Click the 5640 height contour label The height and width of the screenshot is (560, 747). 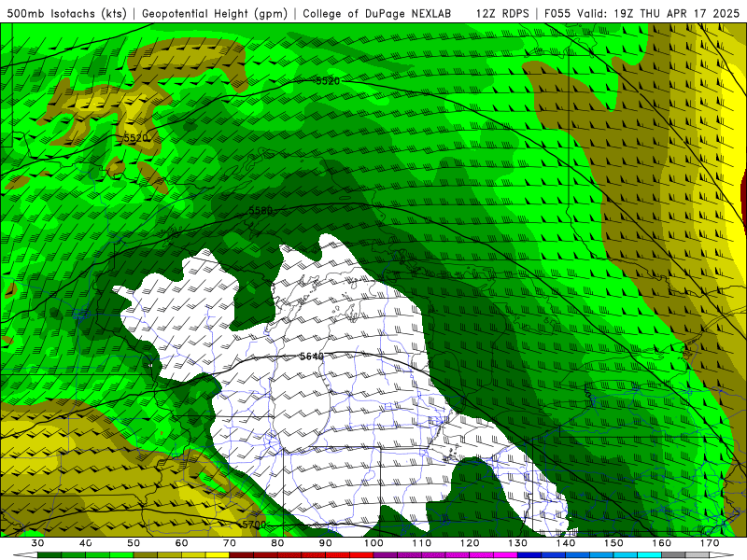[312, 357]
